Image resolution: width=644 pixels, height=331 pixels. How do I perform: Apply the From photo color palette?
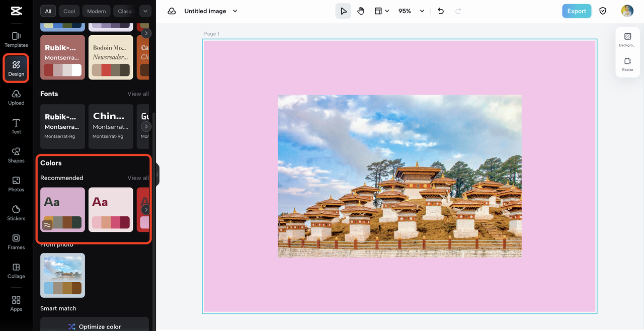click(x=62, y=275)
